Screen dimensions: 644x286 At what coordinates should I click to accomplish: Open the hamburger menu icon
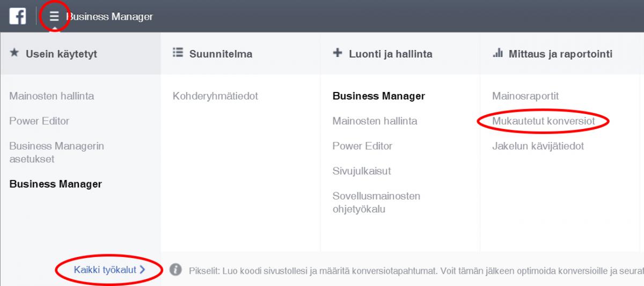coord(54,17)
